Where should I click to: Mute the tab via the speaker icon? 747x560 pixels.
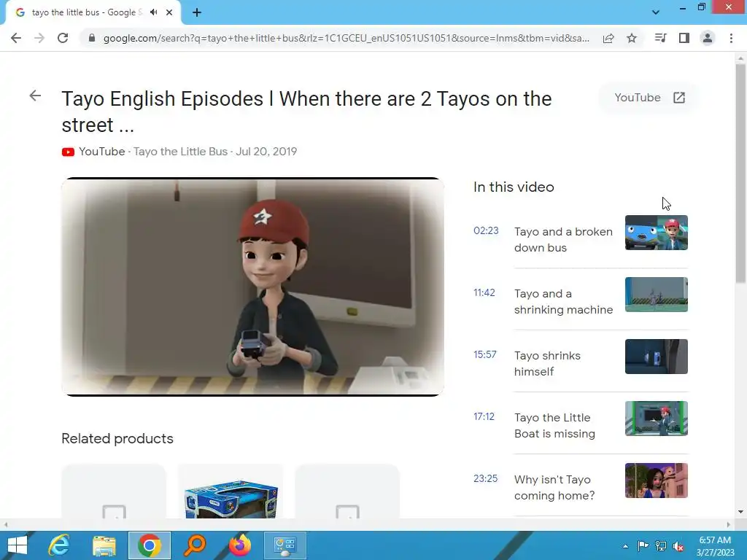tap(153, 12)
